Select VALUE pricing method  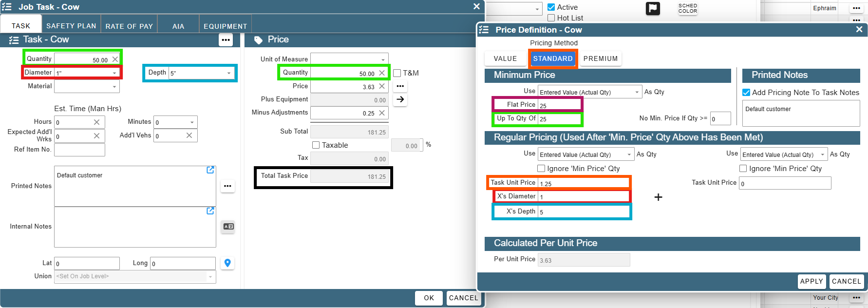505,58
